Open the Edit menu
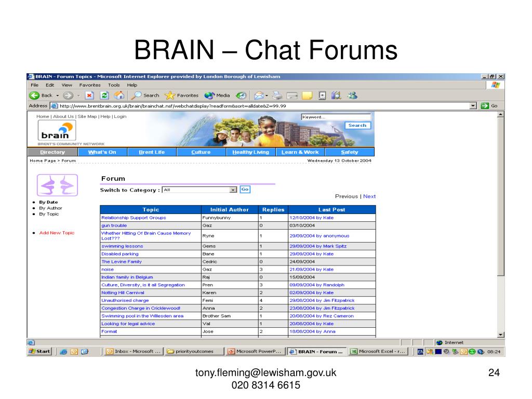 pyautogui.click(x=50, y=85)
